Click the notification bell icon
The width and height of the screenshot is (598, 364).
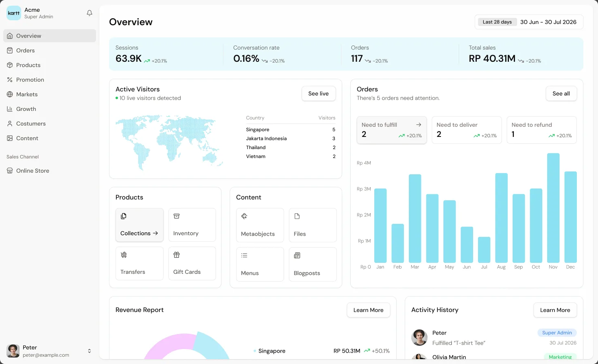tap(89, 13)
